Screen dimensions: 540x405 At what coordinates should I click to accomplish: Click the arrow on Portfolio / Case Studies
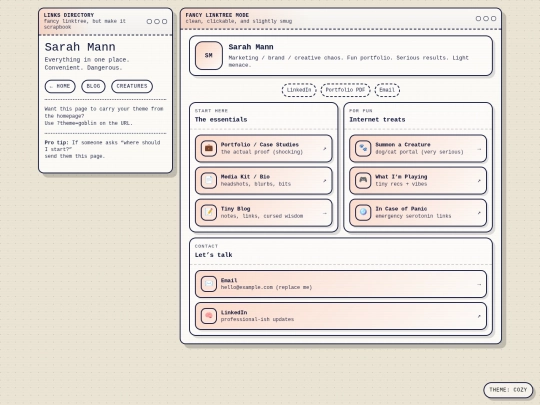324,149
